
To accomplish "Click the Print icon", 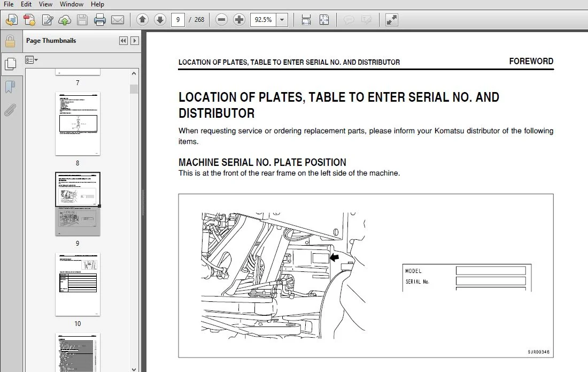I will (x=100, y=19).
